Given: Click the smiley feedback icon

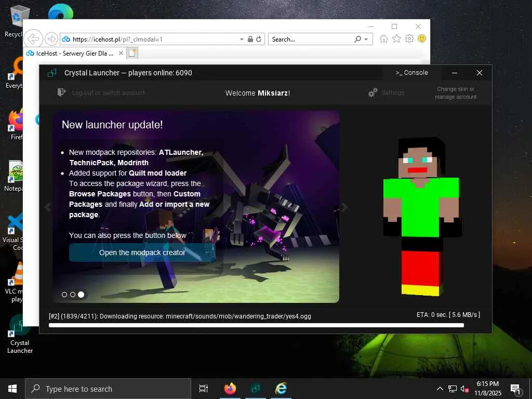Looking at the screenshot, I should click(x=422, y=38).
